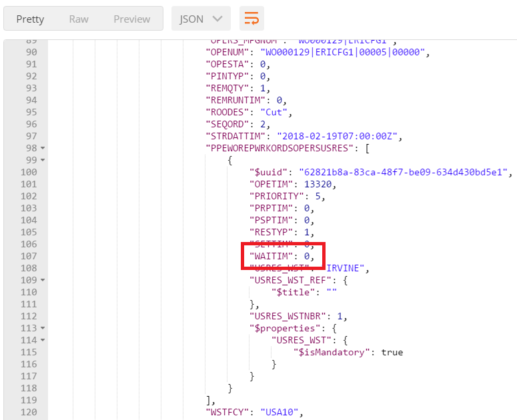Click line number 107 in the gutter
The width and height of the screenshot is (517, 420).
pyautogui.click(x=29, y=256)
